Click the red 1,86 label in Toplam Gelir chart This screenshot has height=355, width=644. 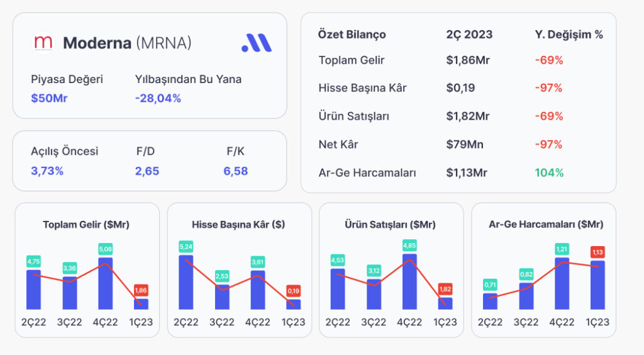click(x=141, y=290)
